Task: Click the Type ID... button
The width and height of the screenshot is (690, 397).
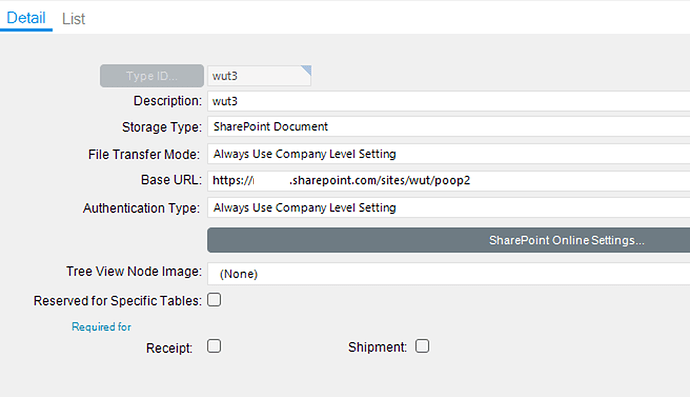Action: (152, 76)
